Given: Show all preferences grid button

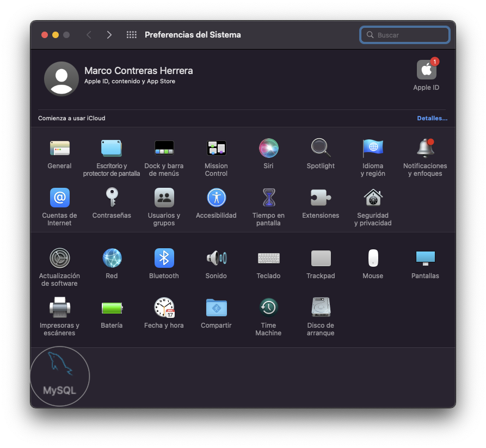Looking at the screenshot, I should tap(131, 35).
